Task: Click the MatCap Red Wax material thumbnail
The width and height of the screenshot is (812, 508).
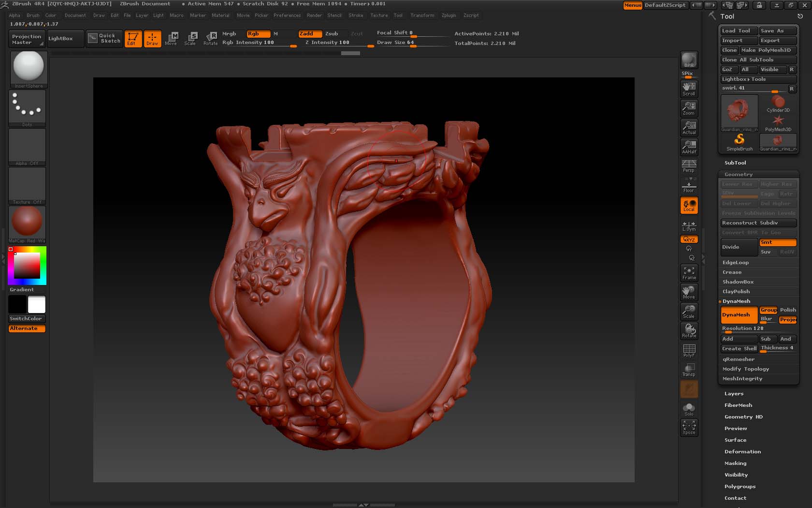Action: pyautogui.click(x=27, y=223)
